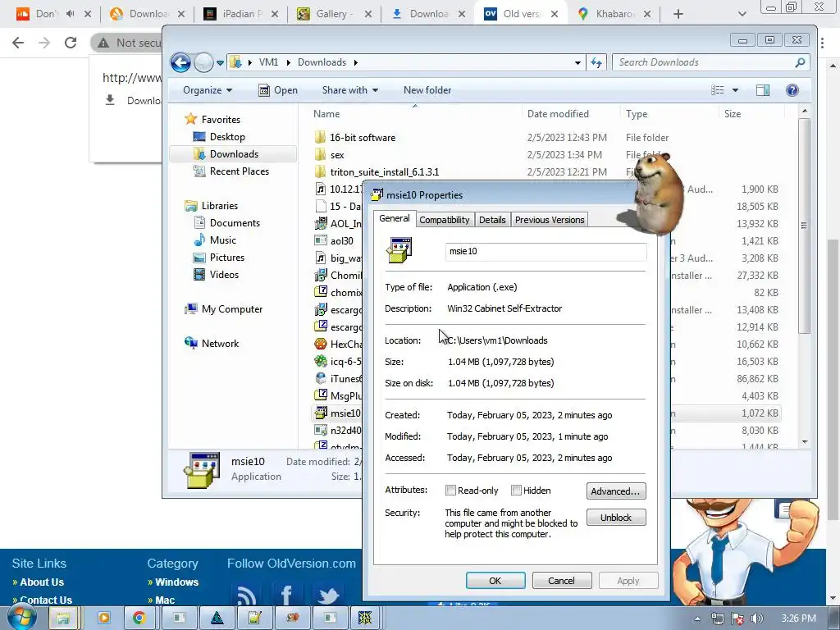Click the address bar refresh button in Explorer
The height and width of the screenshot is (630, 840).
[x=596, y=62]
